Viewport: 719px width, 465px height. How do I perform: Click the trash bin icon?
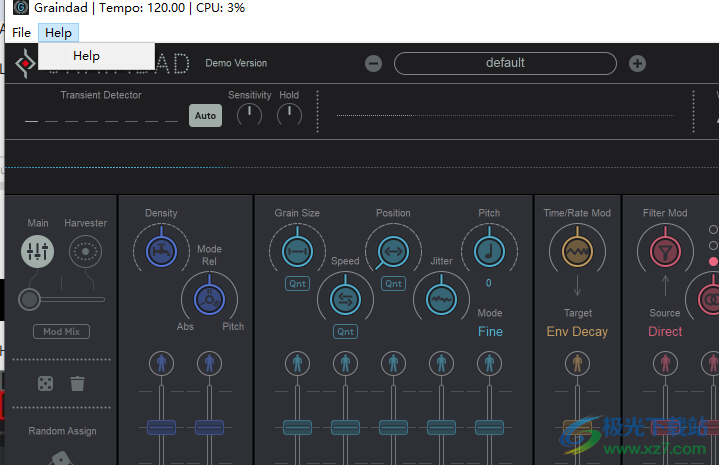(77, 383)
